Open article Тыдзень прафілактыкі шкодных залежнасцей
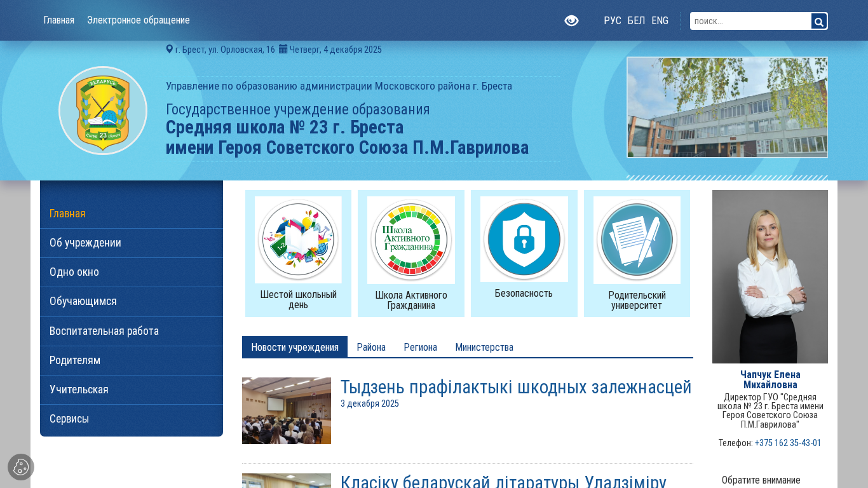The image size is (868, 488). coord(516,387)
